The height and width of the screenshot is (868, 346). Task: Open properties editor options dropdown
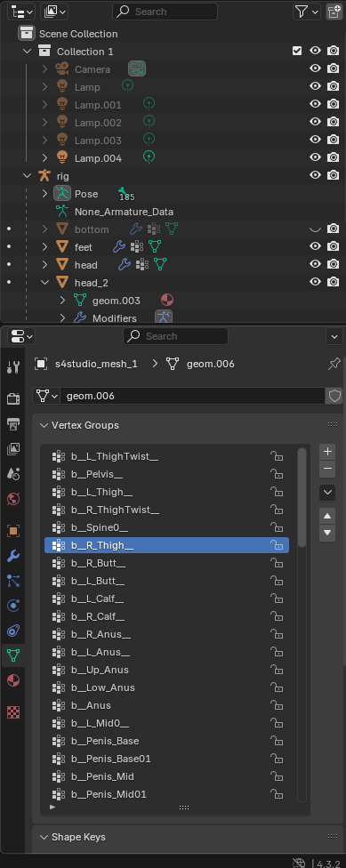[334, 336]
